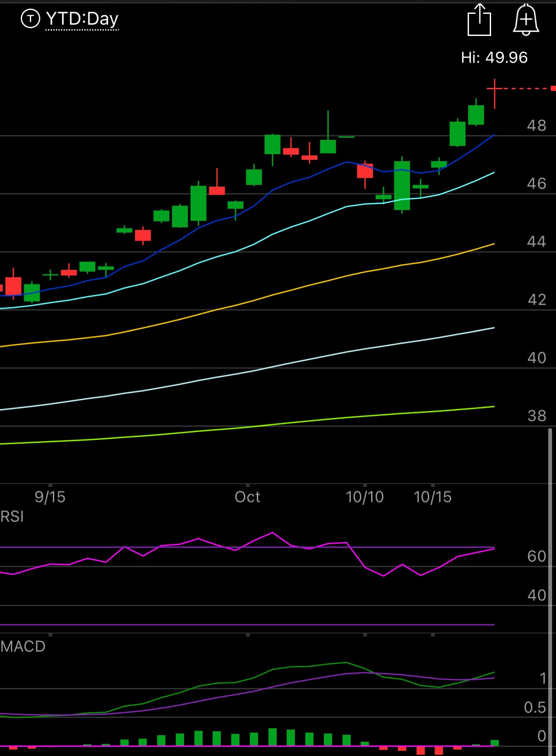Open the YTD:Day timeframe selector

coord(82,19)
